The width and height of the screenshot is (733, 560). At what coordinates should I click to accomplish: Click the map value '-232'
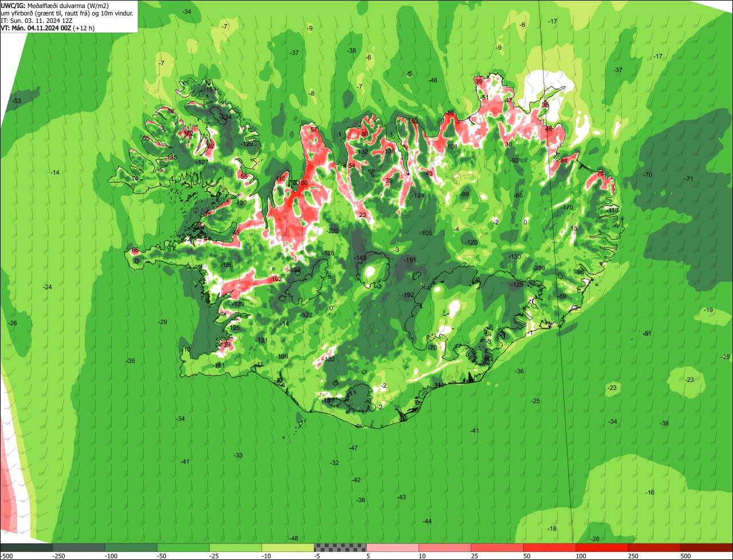pos(333,231)
